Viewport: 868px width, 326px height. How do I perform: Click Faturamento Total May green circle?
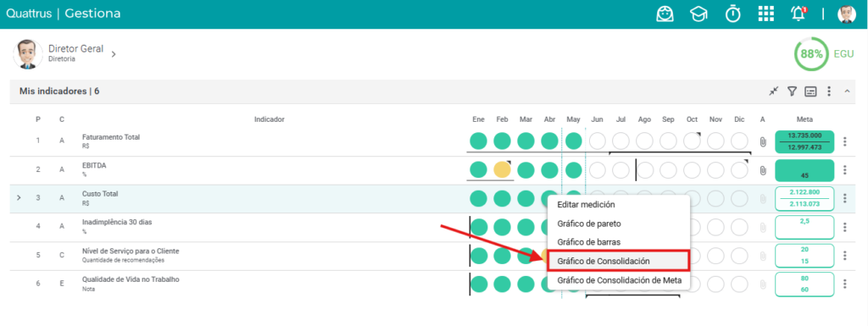click(574, 141)
